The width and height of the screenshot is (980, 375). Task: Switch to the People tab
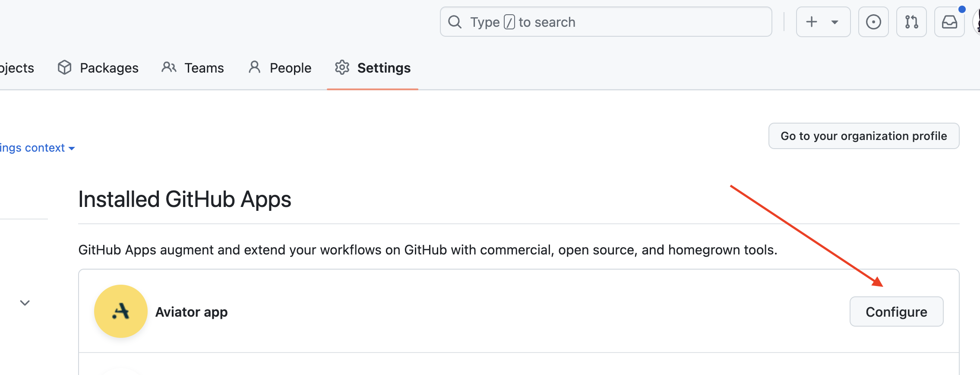click(290, 68)
